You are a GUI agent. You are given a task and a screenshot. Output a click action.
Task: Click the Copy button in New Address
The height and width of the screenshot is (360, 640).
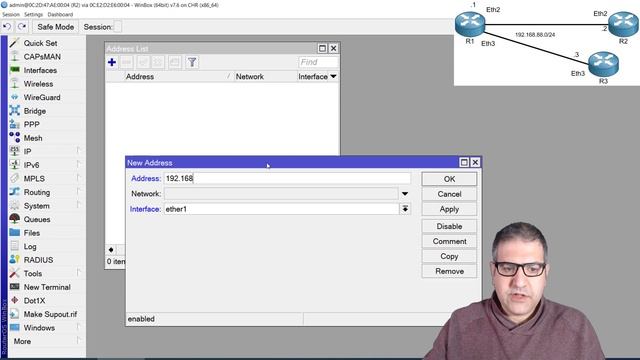[449, 256]
